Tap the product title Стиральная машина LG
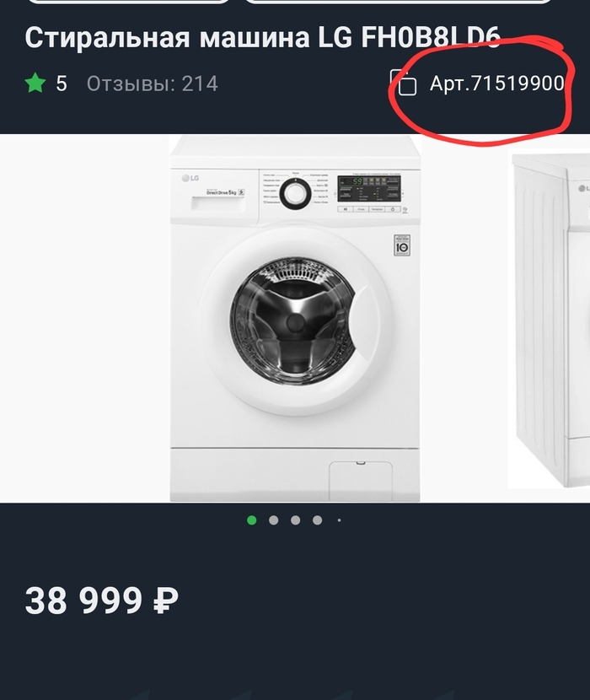The image size is (590, 700). pos(262,36)
